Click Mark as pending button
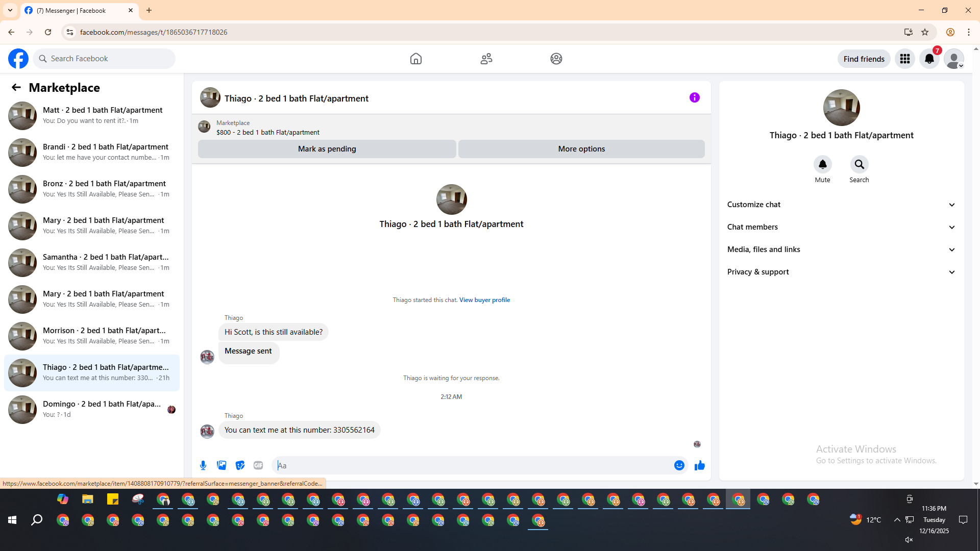 pos(327,149)
